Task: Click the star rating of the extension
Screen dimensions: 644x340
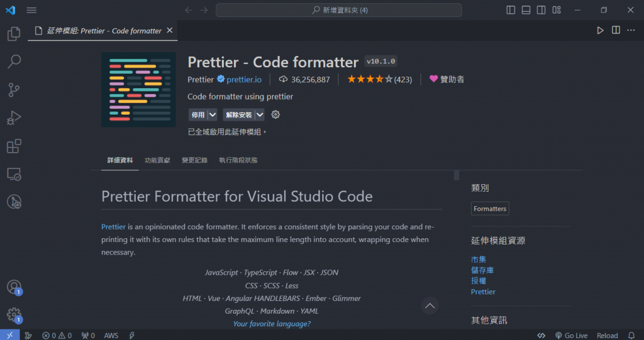Action: point(370,79)
